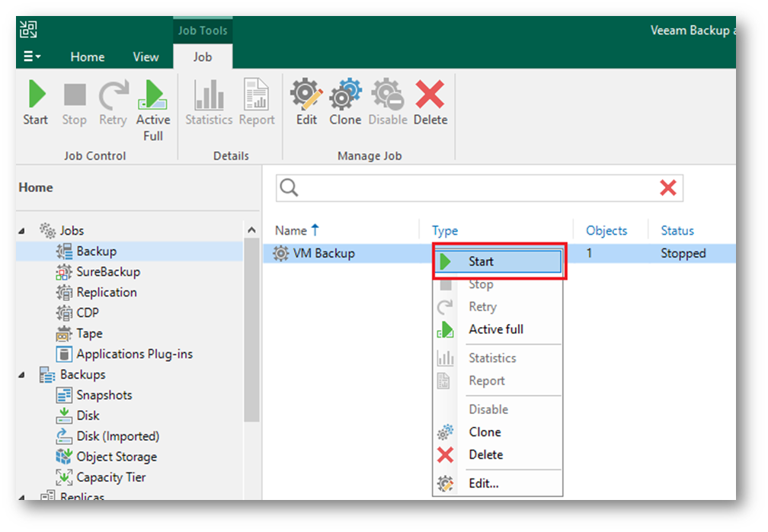Select SureBackup in the Jobs tree
This screenshot has height=532, width=768.
[107, 272]
